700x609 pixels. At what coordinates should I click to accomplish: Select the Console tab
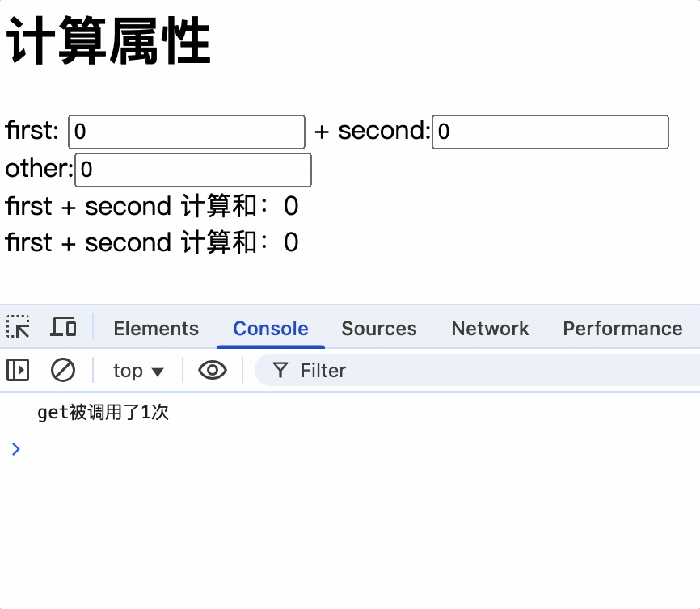[271, 329]
